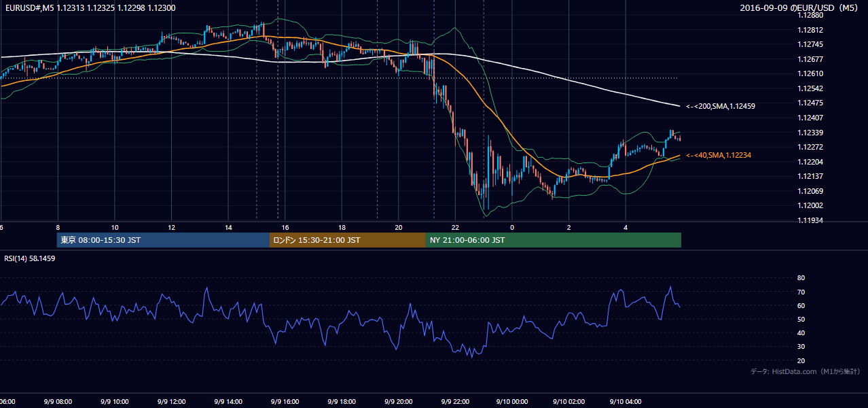The image size is (868, 408).
Task: Click the 1.12339 price axis label
Action: click(812, 133)
